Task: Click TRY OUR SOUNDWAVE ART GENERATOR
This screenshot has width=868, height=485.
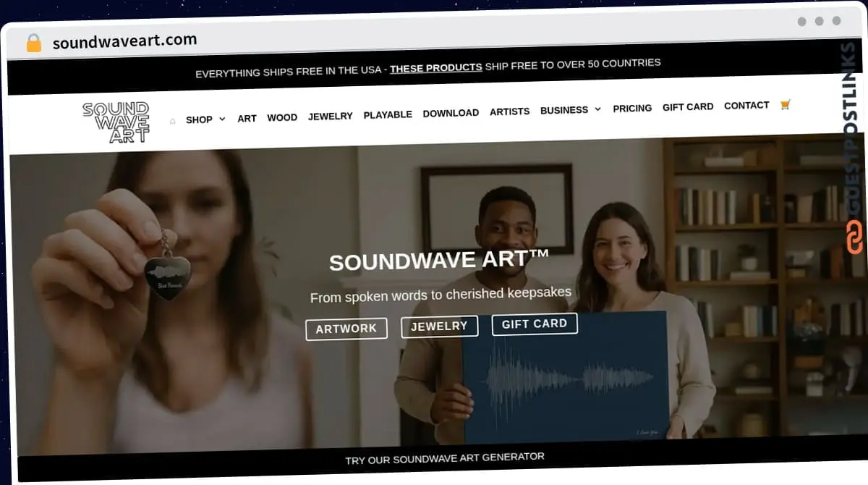Action: pos(446,457)
